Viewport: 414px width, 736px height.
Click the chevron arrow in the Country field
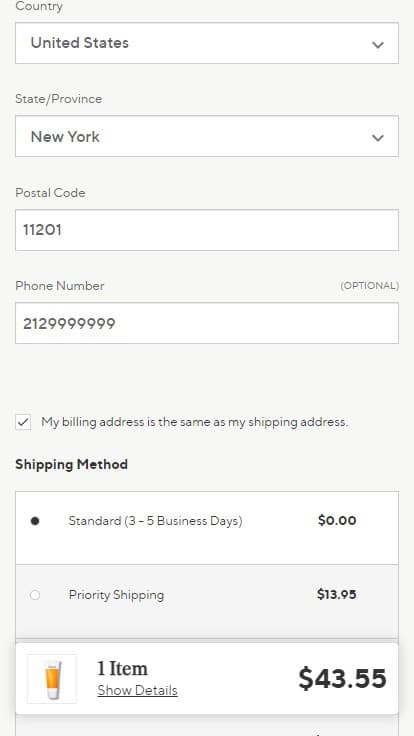pyautogui.click(x=378, y=45)
